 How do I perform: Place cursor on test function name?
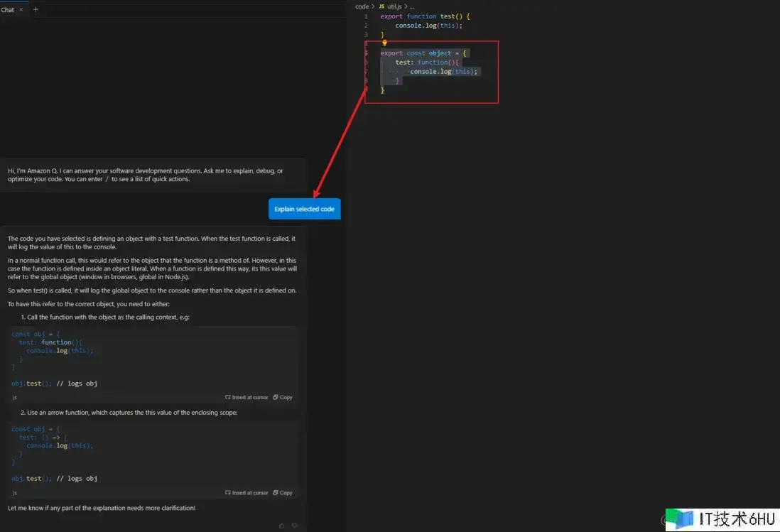coord(449,16)
